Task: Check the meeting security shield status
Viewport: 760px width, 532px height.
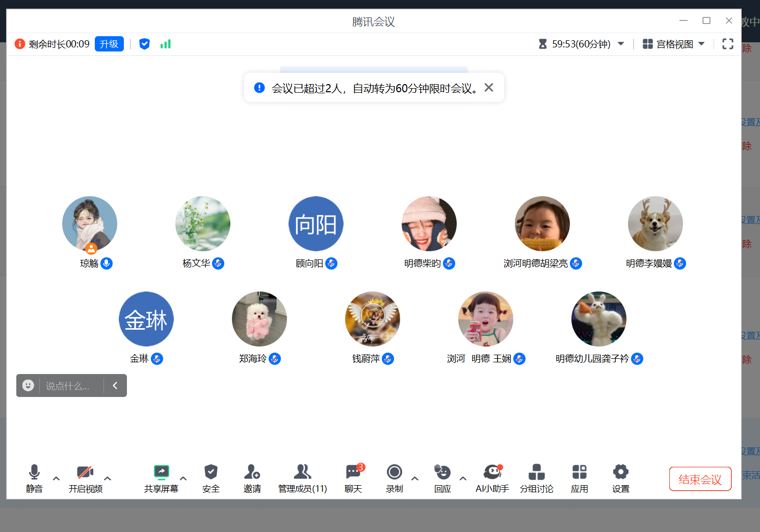Action: click(145, 44)
